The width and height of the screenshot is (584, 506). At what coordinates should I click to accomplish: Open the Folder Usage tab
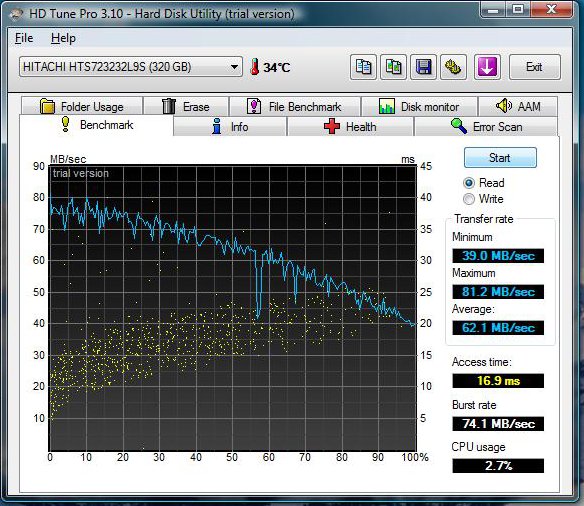pos(82,106)
